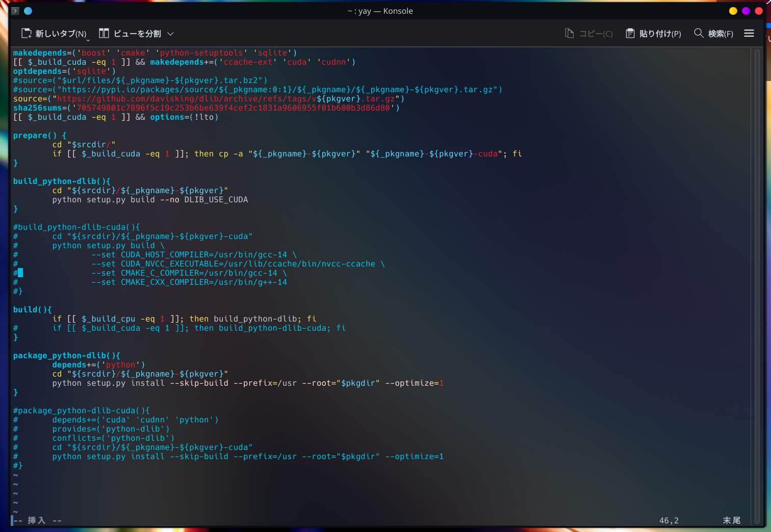Click the github.com source URL text
Screen dimensions: 771x532
pyautogui.click(x=204, y=99)
